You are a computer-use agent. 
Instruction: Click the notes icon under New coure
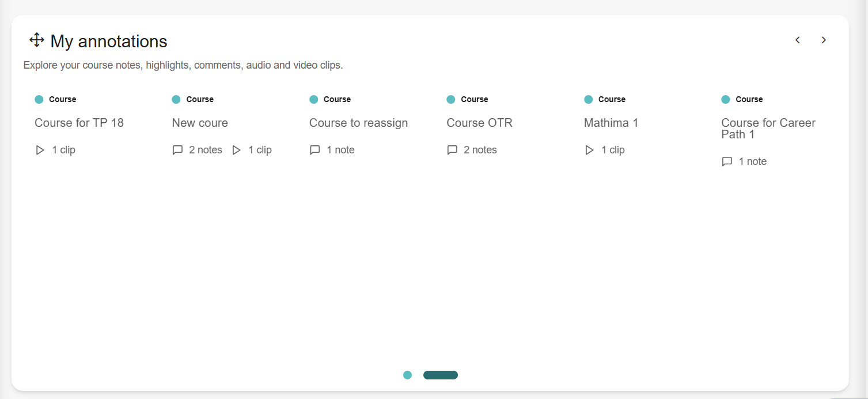[x=177, y=150]
